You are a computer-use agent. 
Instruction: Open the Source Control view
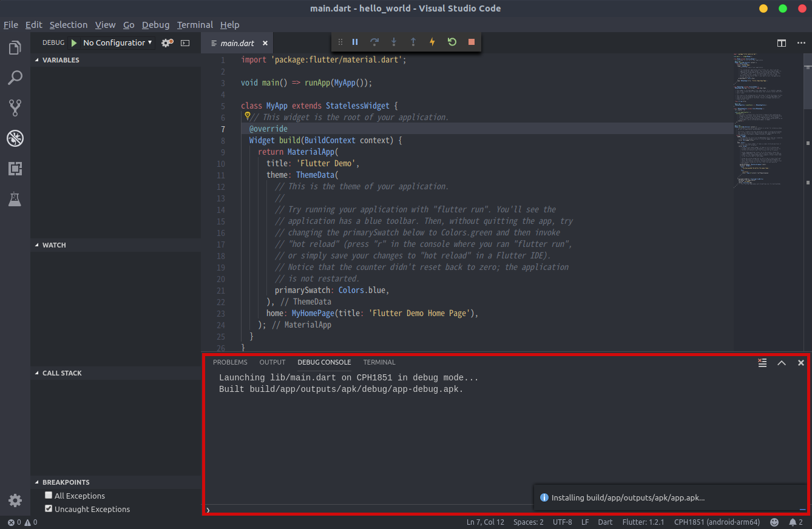click(15, 108)
